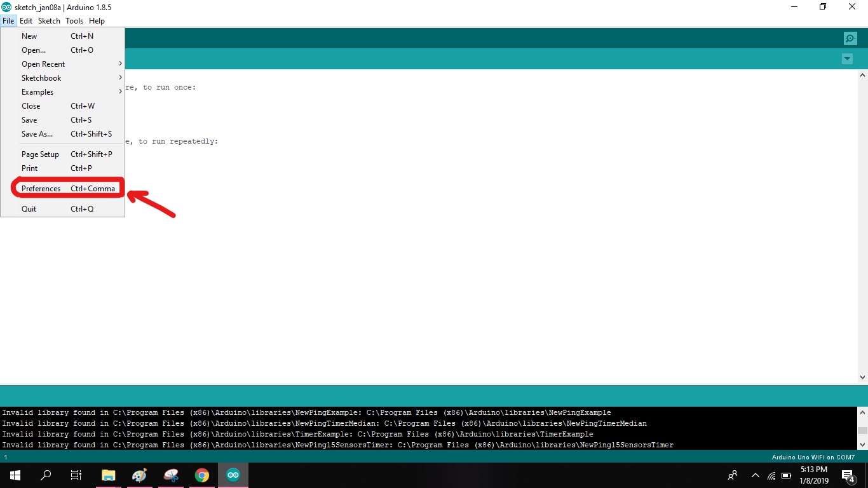Select Print menu entry
This screenshot has height=488, width=868.
click(x=62, y=168)
